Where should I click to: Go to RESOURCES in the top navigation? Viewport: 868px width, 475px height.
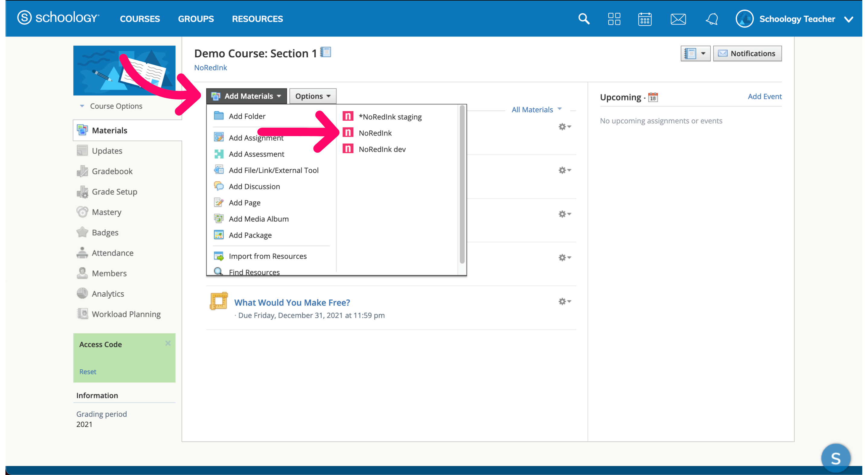[x=257, y=19]
